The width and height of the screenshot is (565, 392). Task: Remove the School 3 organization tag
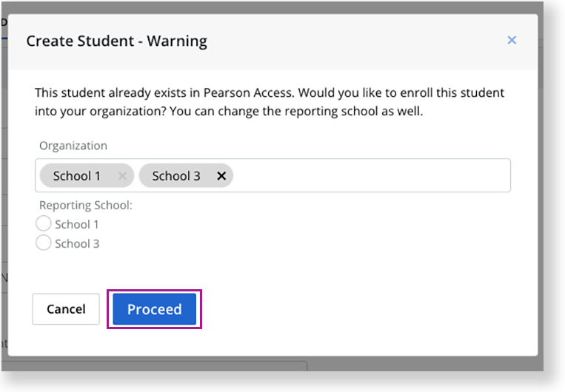221,176
